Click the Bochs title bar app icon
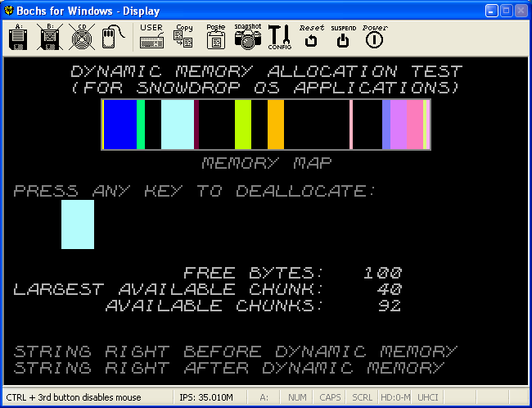532x408 pixels. pos(9,11)
